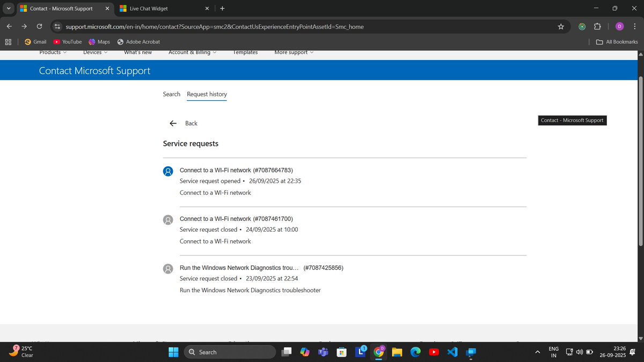This screenshot has height=362, width=644.
Task: Open Microsoft Edge from the taskbar
Action: [415, 352]
